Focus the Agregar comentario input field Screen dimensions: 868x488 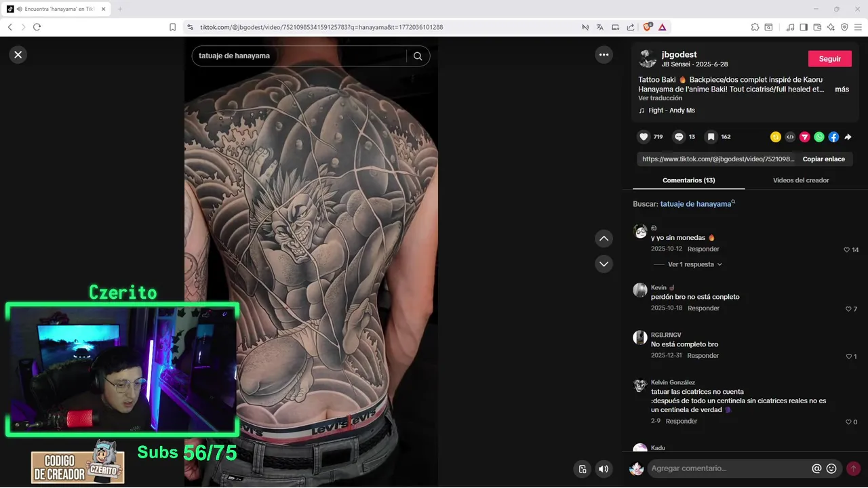tap(730, 468)
